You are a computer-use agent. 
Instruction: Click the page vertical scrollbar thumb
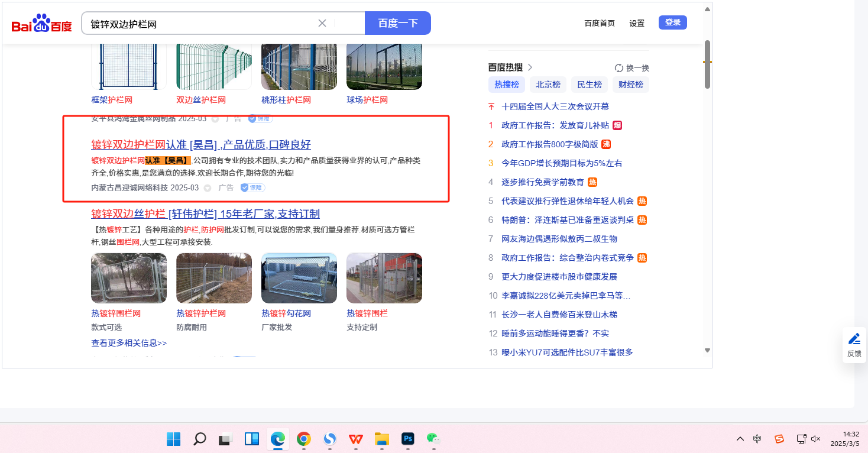(x=707, y=64)
